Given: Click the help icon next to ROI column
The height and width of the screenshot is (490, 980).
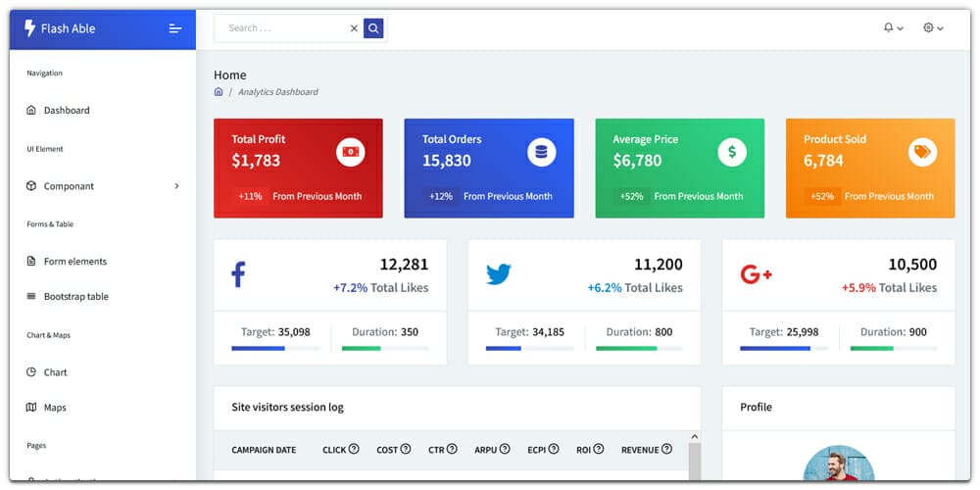Looking at the screenshot, I should tap(599, 449).
